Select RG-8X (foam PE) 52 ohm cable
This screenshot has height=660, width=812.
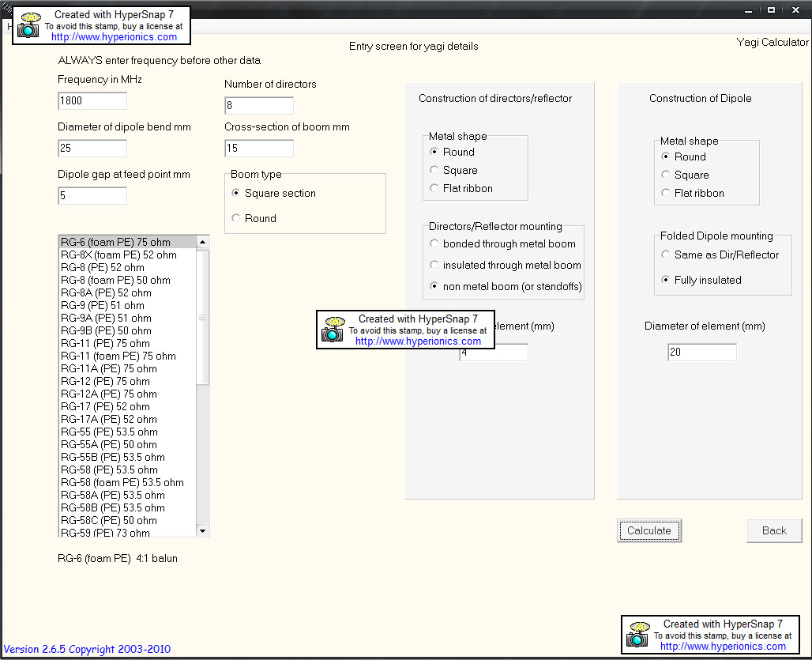coord(127,255)
